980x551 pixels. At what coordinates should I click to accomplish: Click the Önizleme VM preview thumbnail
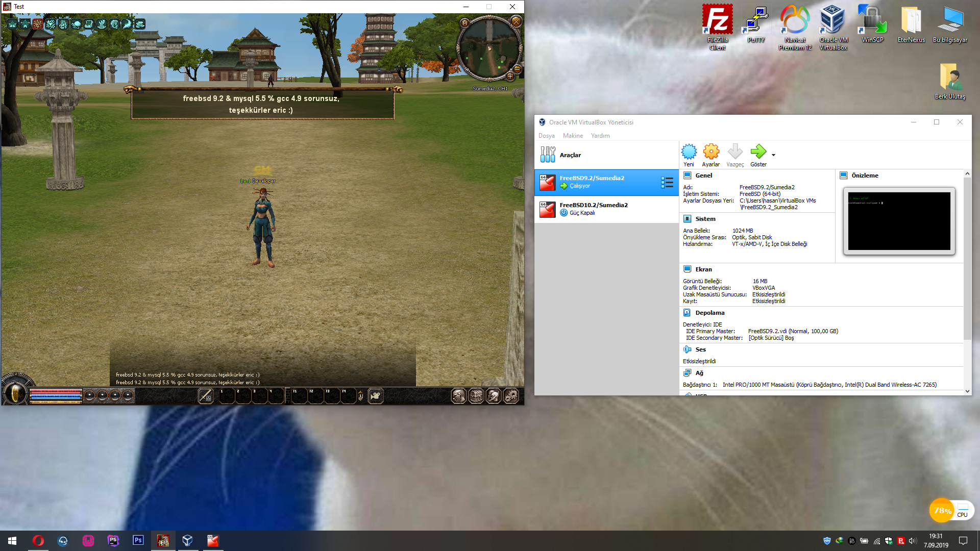click(x=899, y=221)
